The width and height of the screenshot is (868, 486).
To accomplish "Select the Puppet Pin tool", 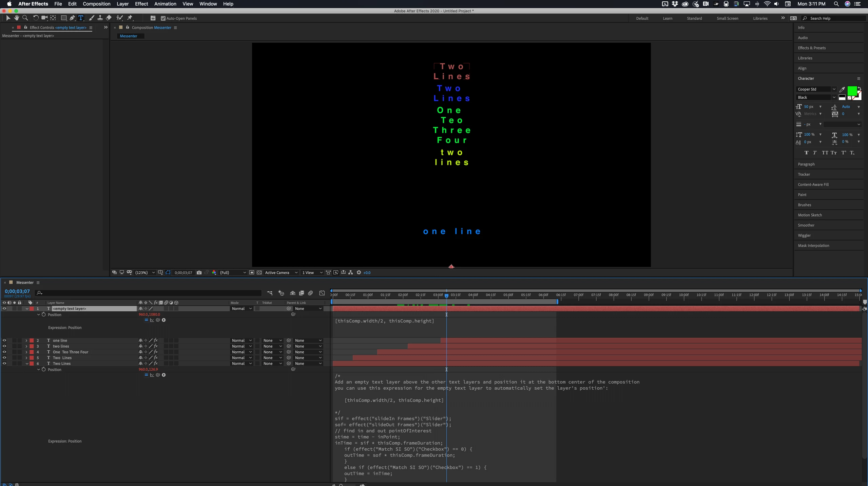I will [130, 18].
